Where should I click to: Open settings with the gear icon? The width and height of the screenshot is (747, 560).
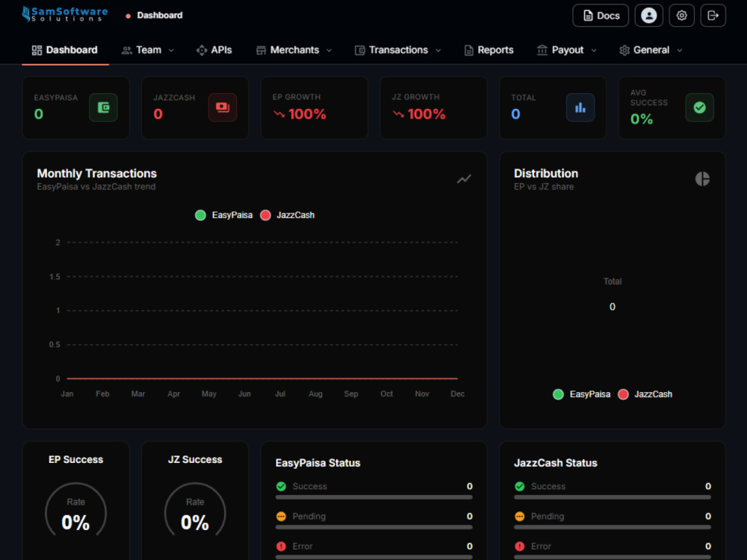681,16
